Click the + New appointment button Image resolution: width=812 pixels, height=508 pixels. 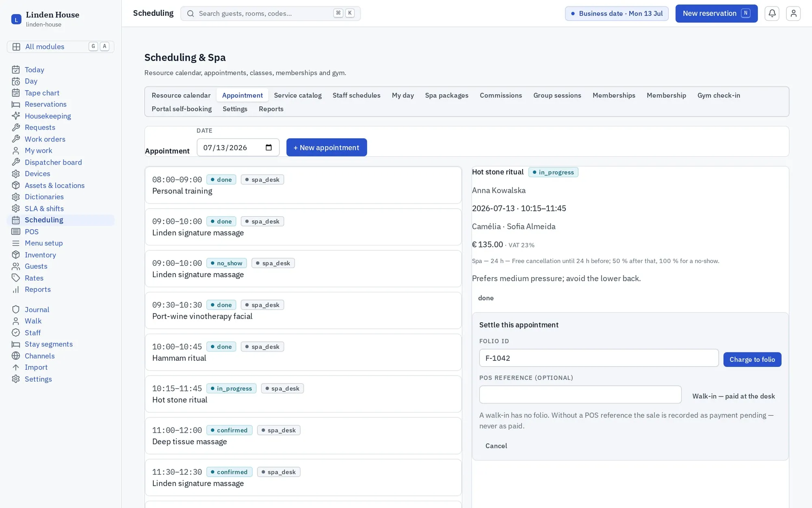[326, 148]
